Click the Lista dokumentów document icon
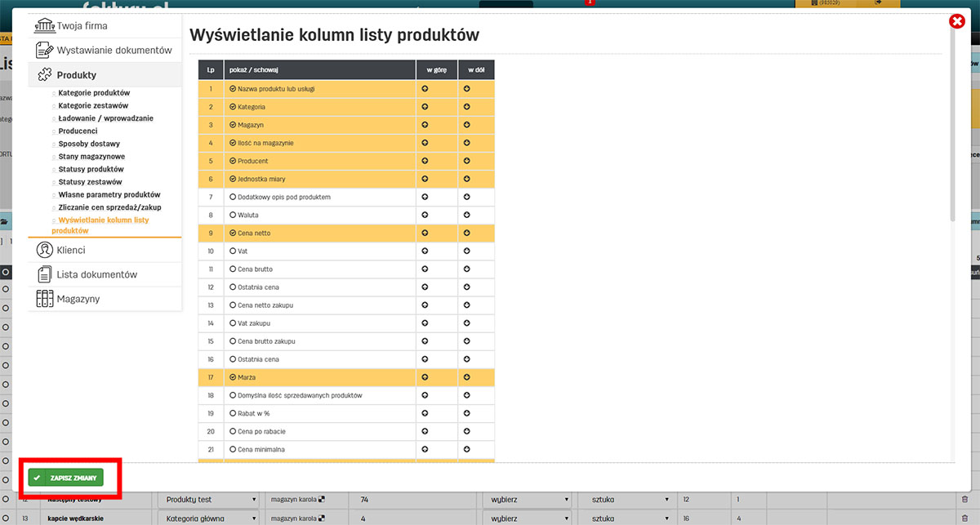980x525 pixels. tap(46, 274)
